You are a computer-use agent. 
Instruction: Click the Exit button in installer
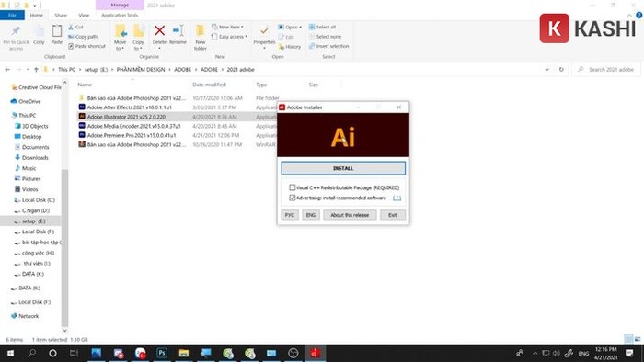[393, 215]
